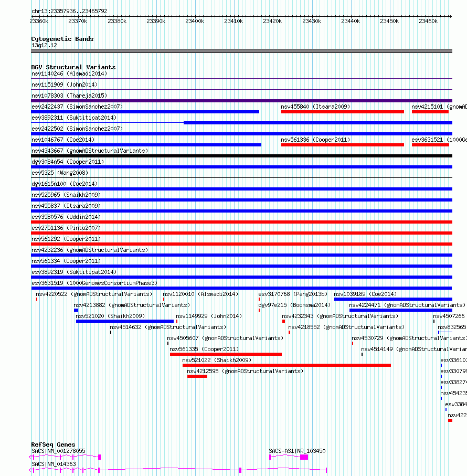Viewport: 467px width, 476px height.
Task: Click the 23430k ruler tick label
Action: click(312, 21)
